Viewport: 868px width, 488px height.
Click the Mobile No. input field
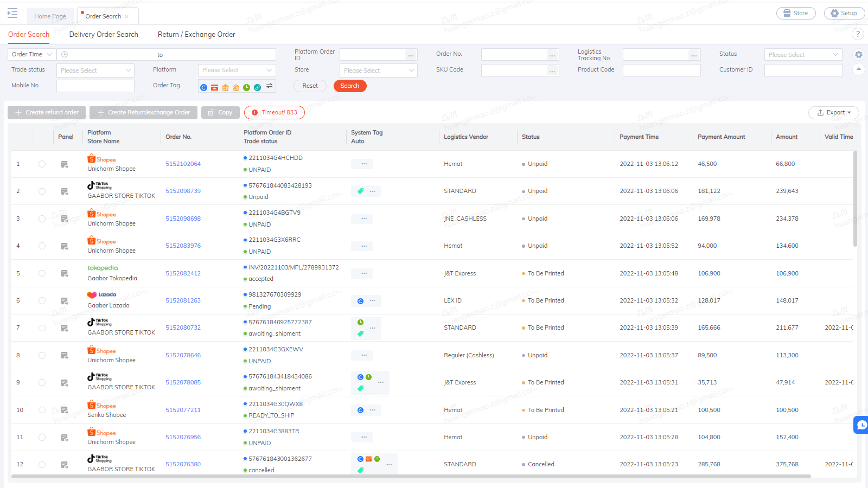tap(95, 85)
